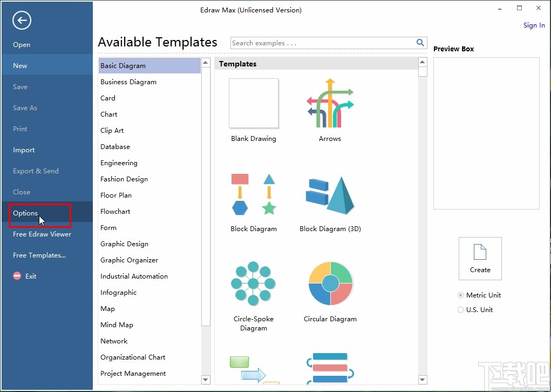551x392 pixels.
Task: Click the Preview Box area
Action: click(x=486, y=133)
